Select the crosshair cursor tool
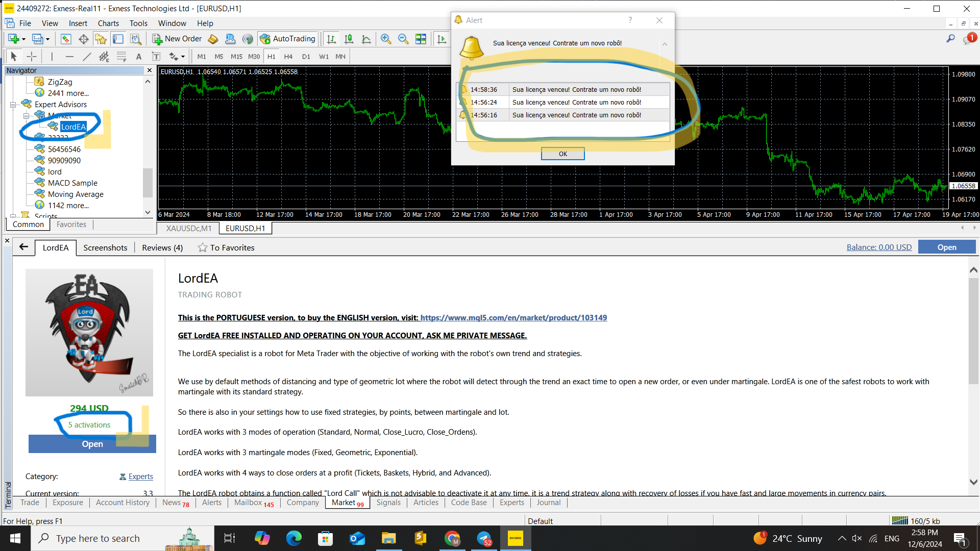The width and height of the screenshot is (980, 551). click(x=32, y=57)
